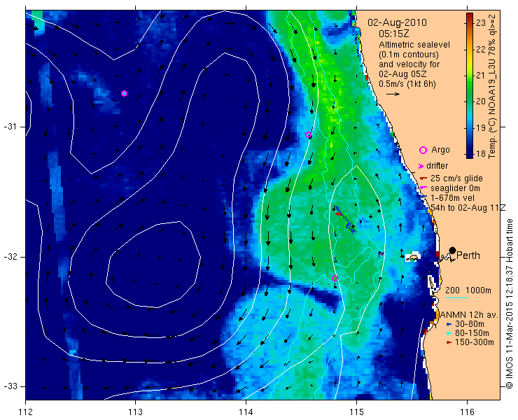Click the 05:15Z time label
Viewport: 518px width, 420px height.
click(x=394, y=34)
